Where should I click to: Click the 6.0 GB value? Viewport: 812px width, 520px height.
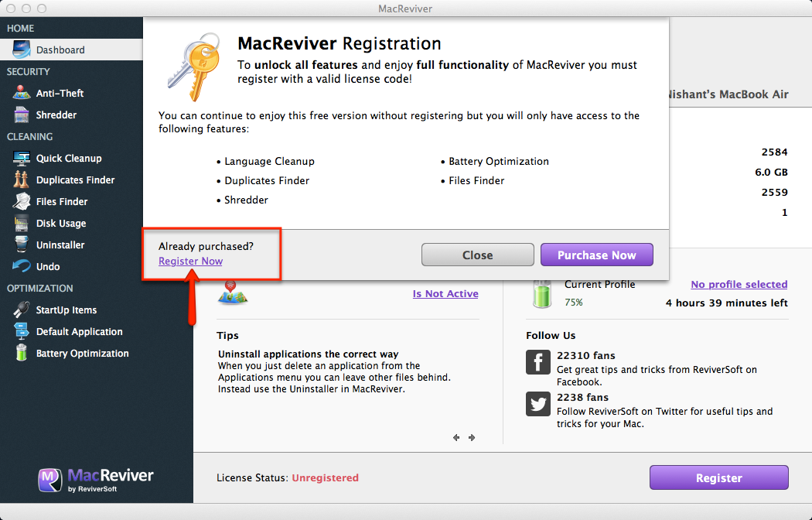pyautogui.click(x=771, y=172)
